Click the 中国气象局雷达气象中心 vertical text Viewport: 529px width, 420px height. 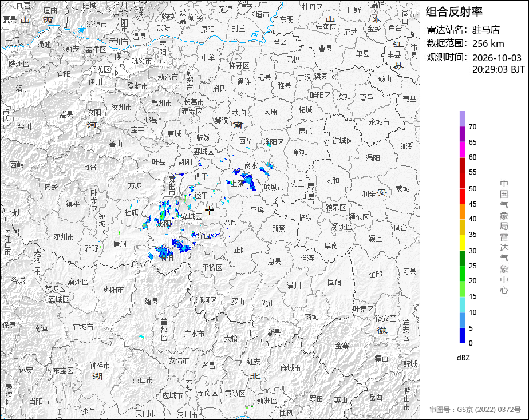click(x=504, y=237)
